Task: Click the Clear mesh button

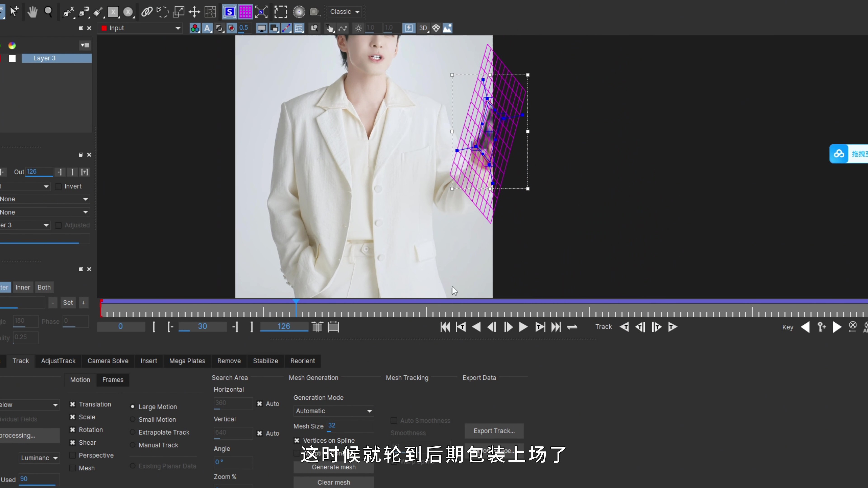Action: pyautogui.click(x=333, y=482)
